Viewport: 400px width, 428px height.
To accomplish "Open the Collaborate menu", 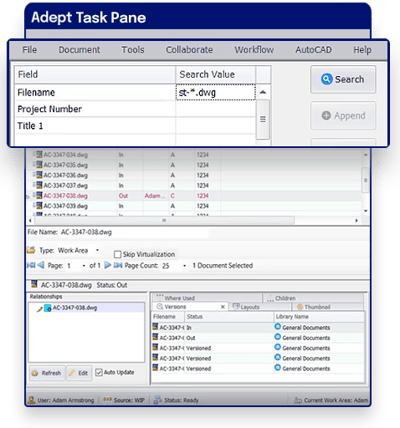I will [189, 50].
